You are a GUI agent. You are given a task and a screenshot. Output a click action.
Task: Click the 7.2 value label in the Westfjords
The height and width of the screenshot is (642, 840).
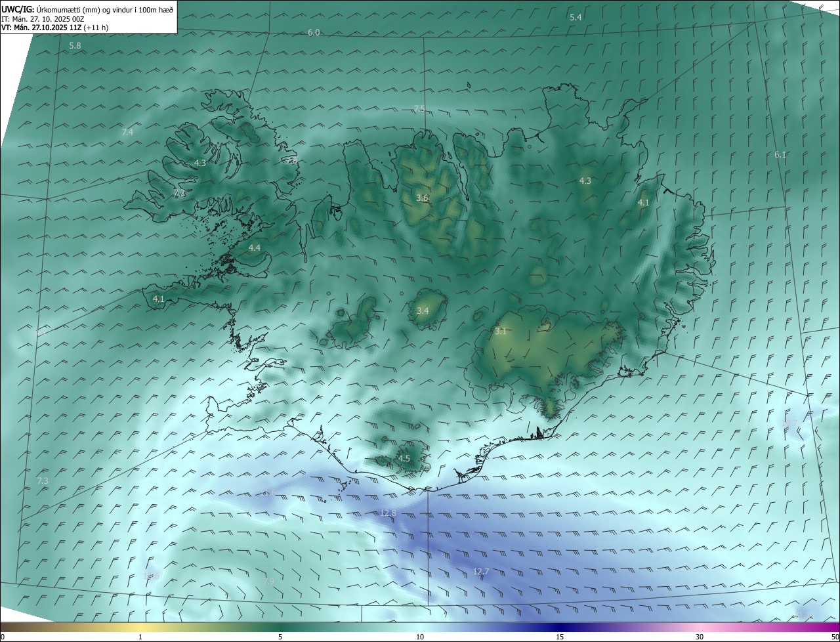click(179, 193)
